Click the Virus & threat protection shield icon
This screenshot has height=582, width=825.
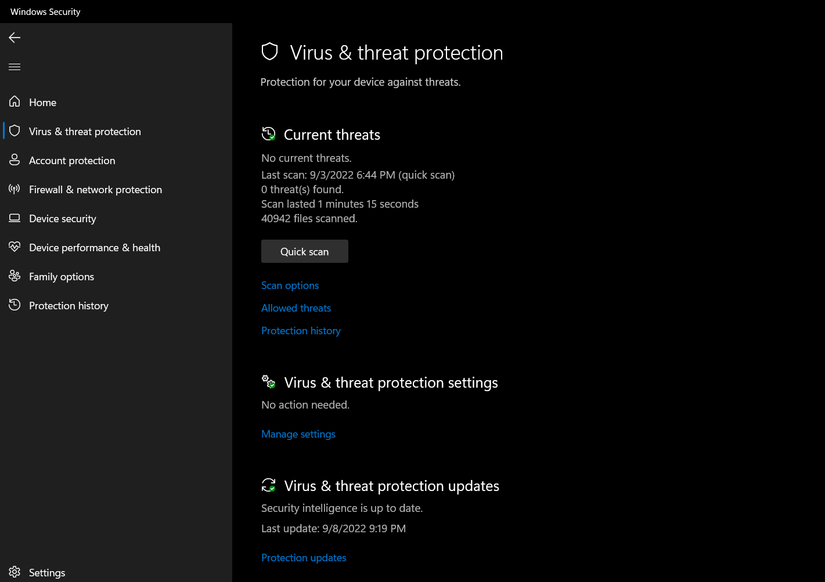[x=15, y=131]
